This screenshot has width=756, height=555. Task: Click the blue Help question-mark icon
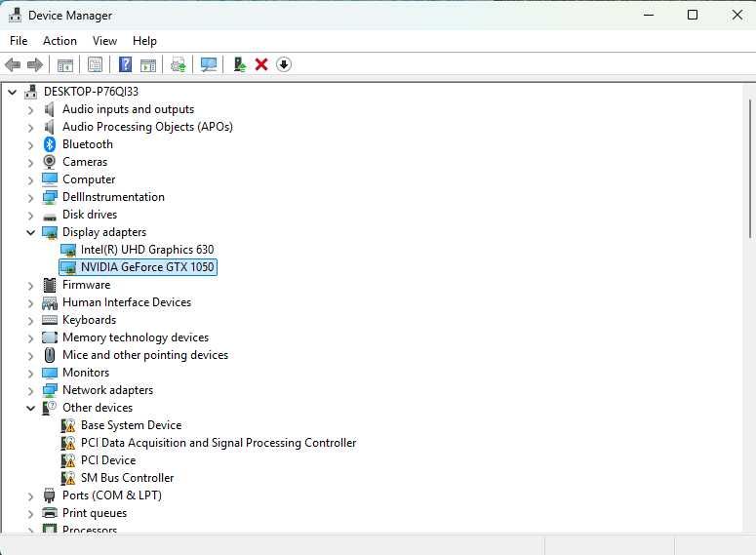coord(126,64)
